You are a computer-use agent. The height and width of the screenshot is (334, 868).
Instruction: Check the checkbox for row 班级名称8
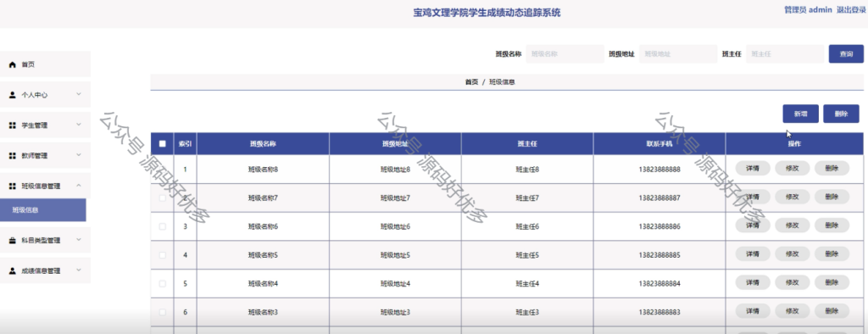pos(162,170)
